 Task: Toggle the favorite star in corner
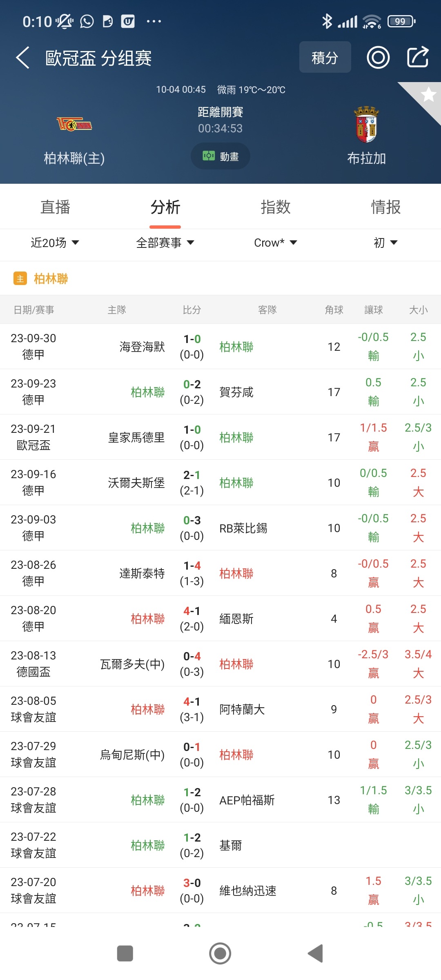coord(428,95)
